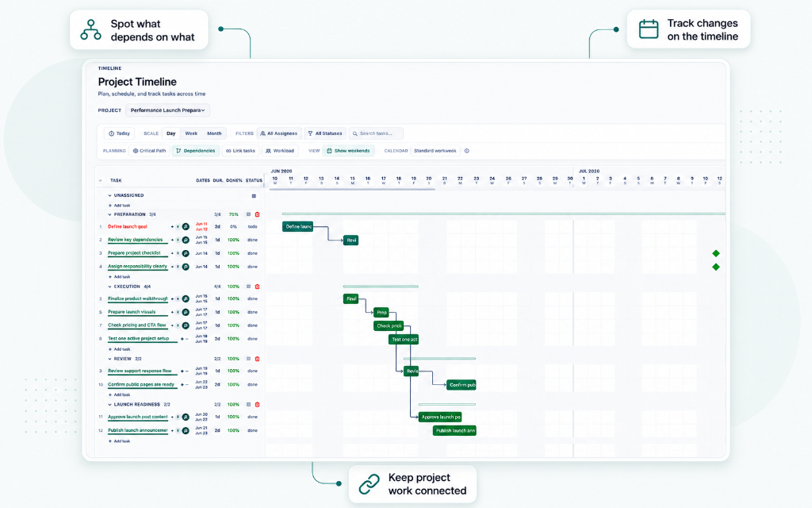The width and height of the screenshot is (812, 508).
Task: Collapse the UNASSIGNED group
Action: pos(109,196)
